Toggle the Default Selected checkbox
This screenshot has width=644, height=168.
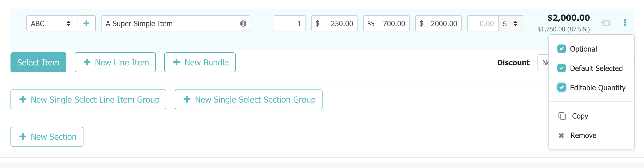562,68
